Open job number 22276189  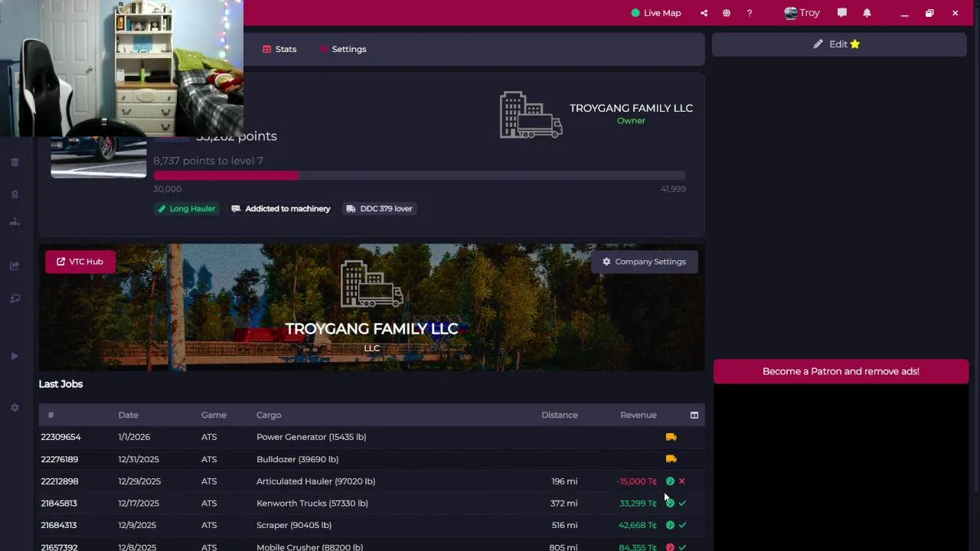tap(59, 459)
